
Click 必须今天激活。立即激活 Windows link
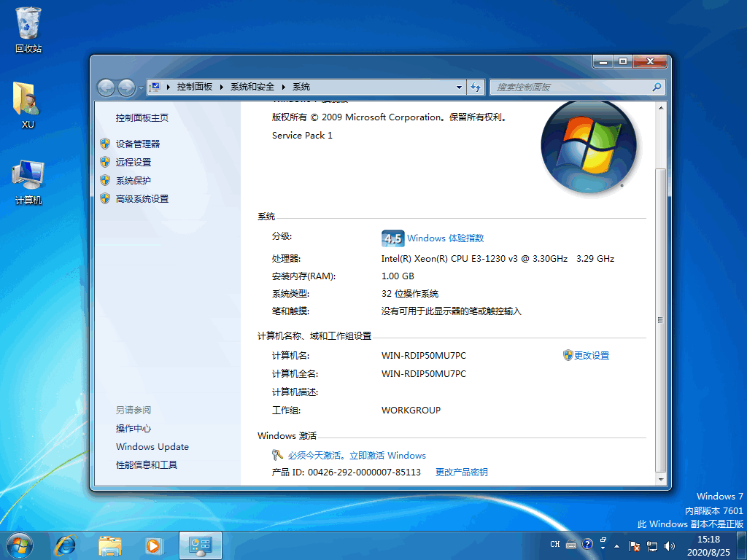357,455
